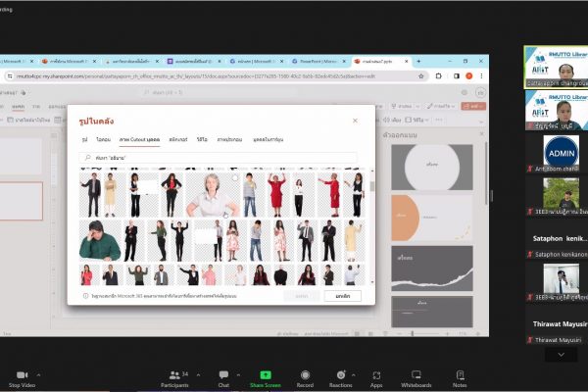Screen dimensions: 588x392
Task: Click the browser address bar
Action: pyautogui.click(x=216, y=76)
